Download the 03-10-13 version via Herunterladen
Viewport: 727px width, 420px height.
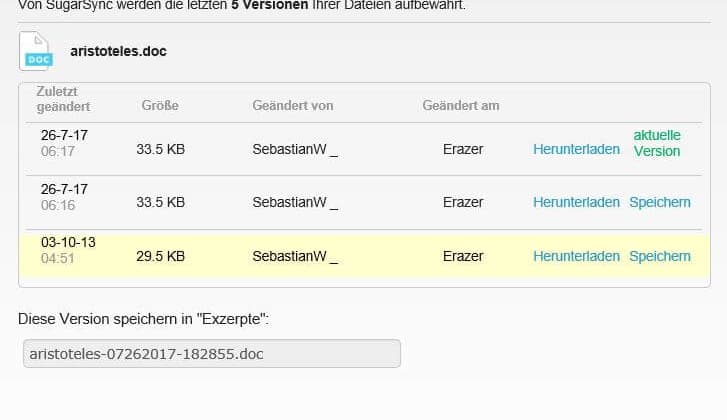point(576,256)
